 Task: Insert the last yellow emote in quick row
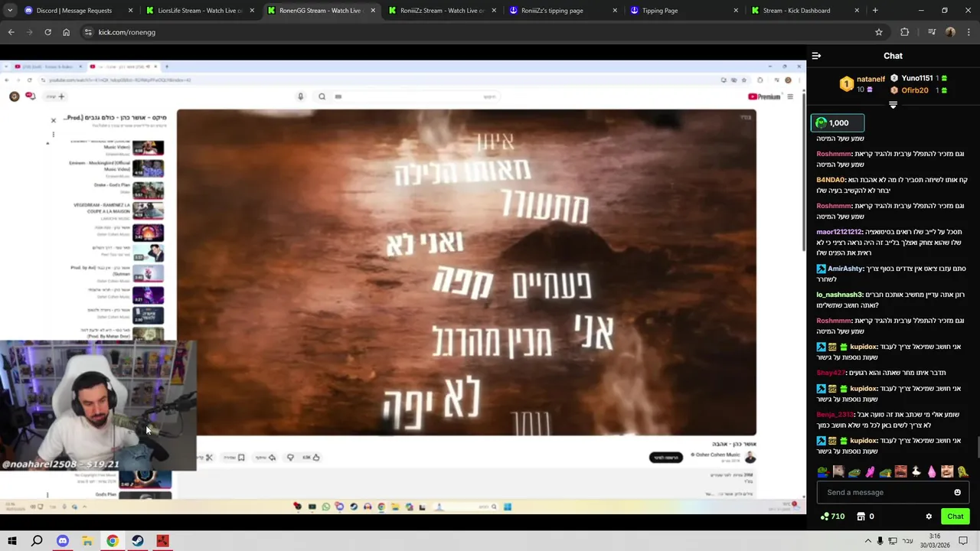[962, 472]
